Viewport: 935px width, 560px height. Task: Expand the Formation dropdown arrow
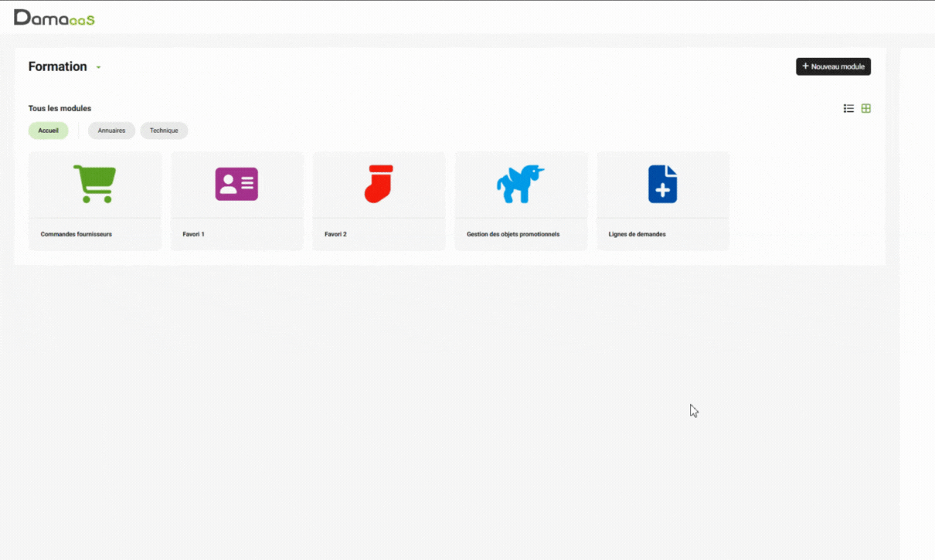point(98,67)
